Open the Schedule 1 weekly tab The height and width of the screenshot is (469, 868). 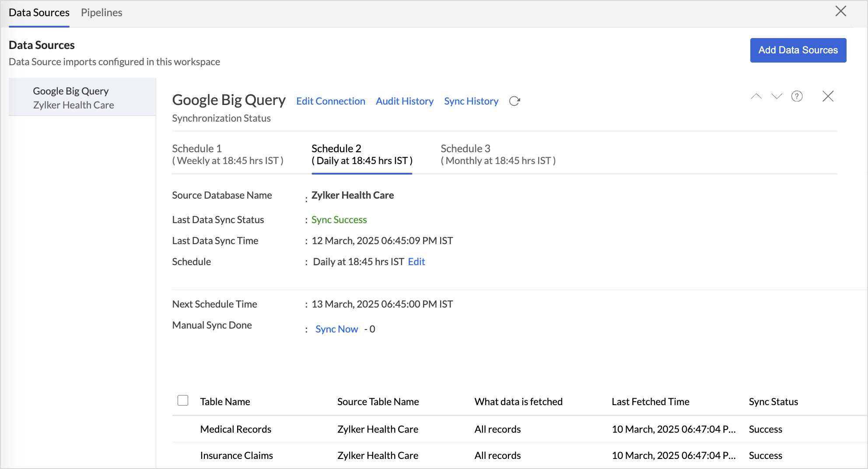click(x=227, y=154)
